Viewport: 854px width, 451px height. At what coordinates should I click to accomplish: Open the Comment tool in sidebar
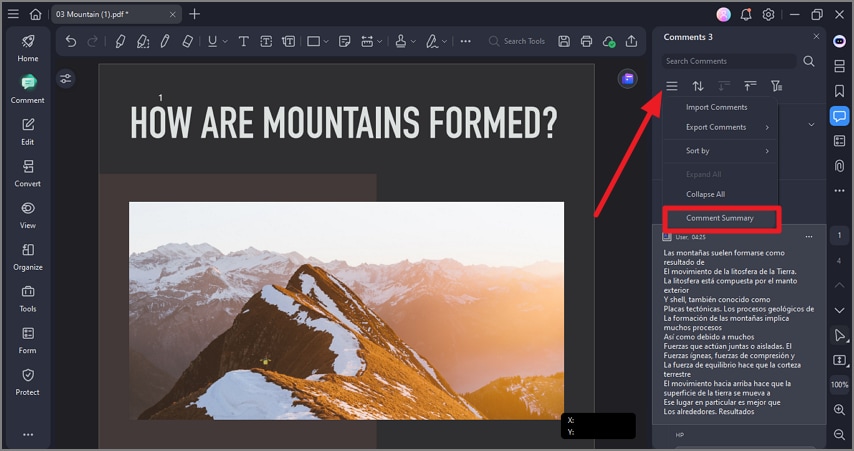click(28, 90)
